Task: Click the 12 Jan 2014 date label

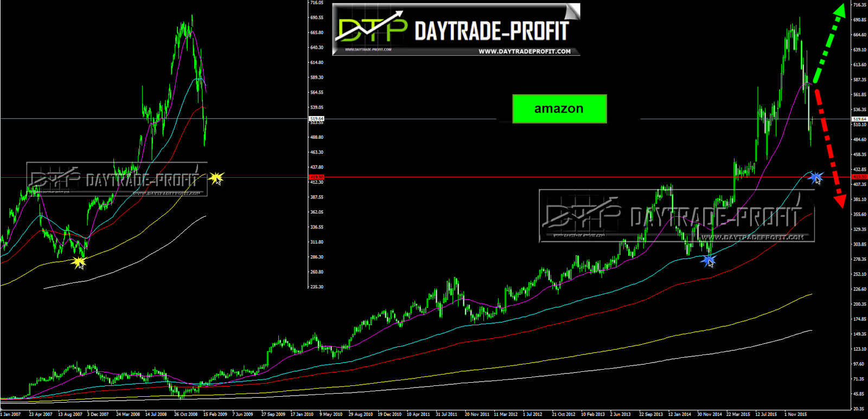Action: (680, 415)
